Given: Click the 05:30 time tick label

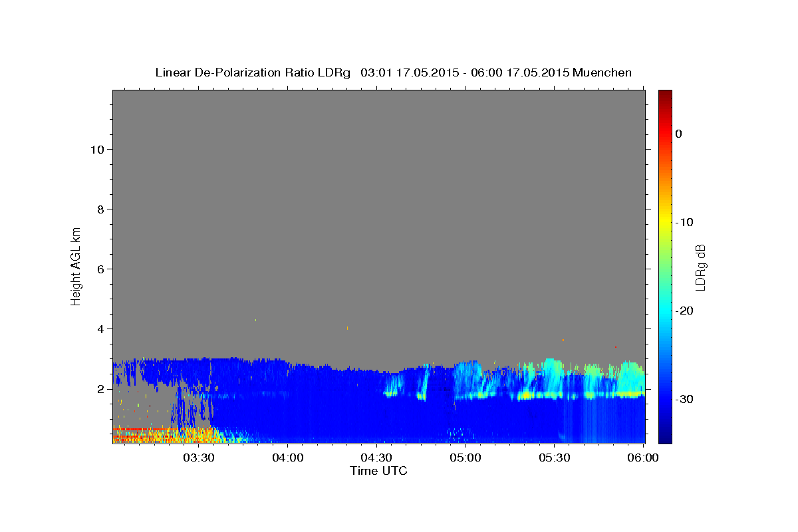Looking at the screenshot, I should pos(555,458).
